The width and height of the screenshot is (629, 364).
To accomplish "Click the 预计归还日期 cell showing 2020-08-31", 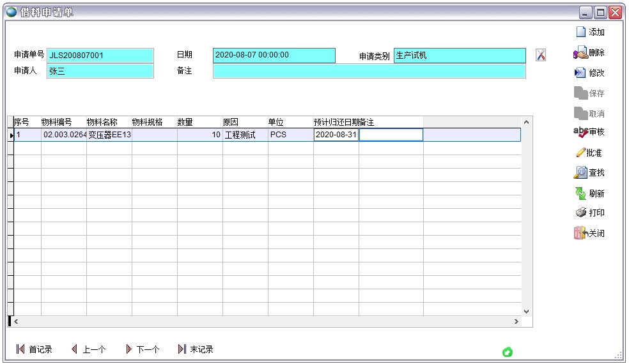I will pyautogui.click(x=336, y=135).
